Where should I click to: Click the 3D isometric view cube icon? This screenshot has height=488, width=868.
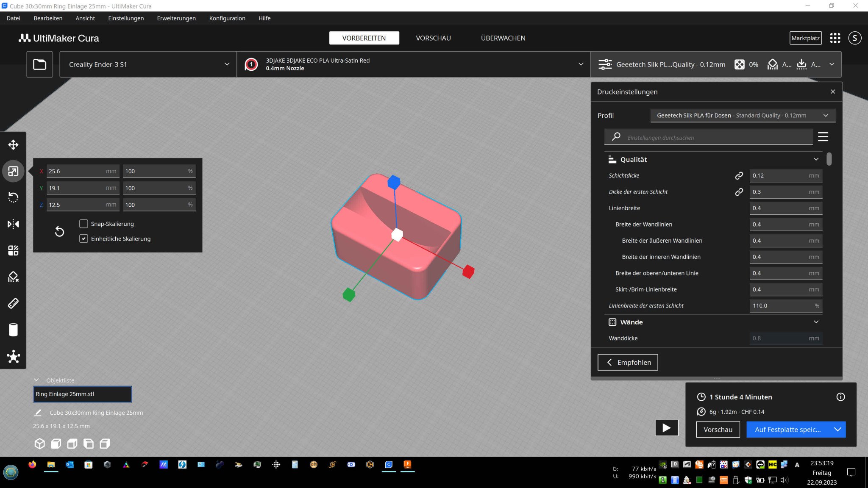pos(39,444)
